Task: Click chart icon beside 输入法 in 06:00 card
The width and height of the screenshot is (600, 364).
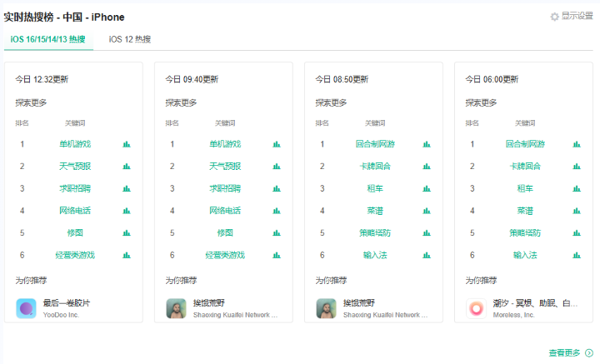Action: pyautogui.click(x=577, y=256)
